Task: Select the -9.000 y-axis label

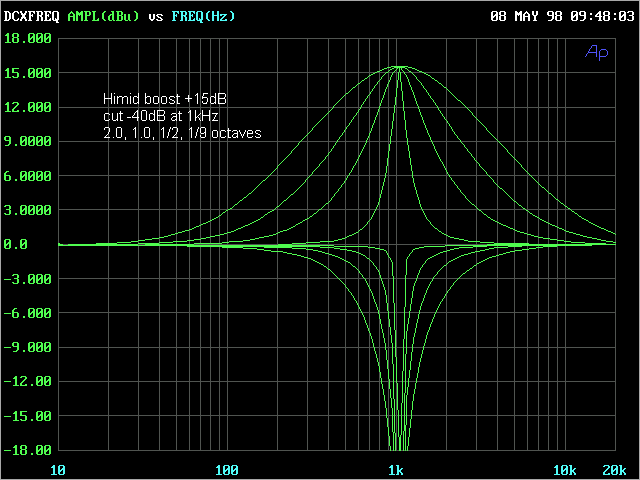Action: [x=27, y=347]
